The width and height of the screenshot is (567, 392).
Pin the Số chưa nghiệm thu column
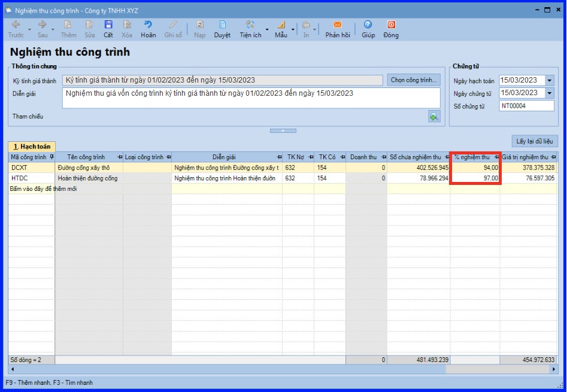pos(447,157)
